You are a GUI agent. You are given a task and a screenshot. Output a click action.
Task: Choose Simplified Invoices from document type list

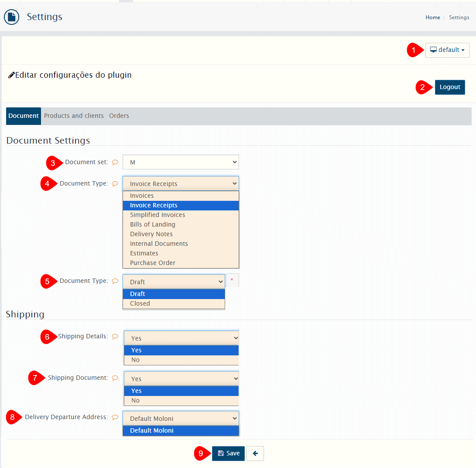(158, 215)
